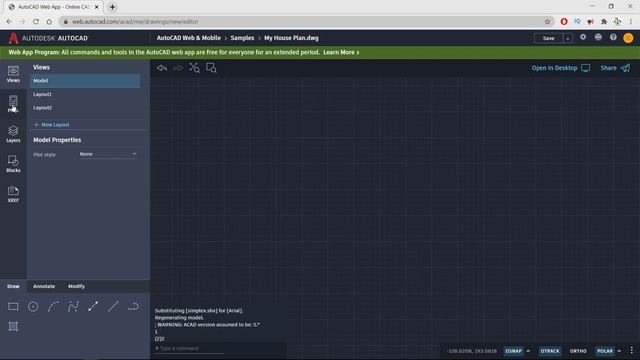Open the user profile avatar
Viewport: 640px width, 360px height.
click(628, 38)
